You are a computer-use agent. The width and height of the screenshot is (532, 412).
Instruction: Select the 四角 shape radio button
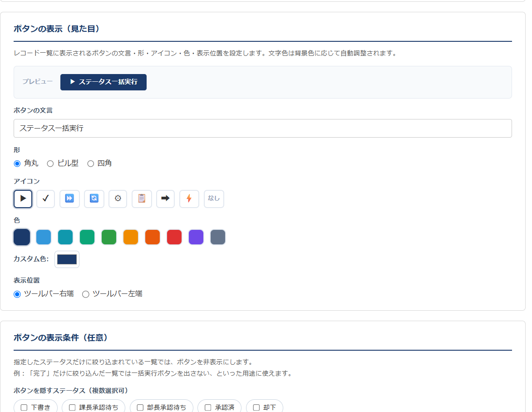pos(91,164)
